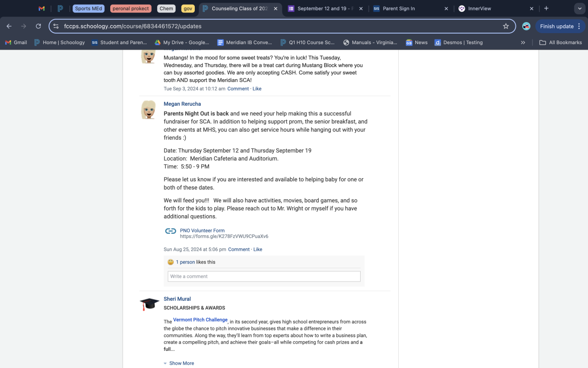The height and width of the screenshot is (368, 588).
Task: Click Megan Rerucha's avatar on Parents Night Out post
Action: (148, 109)
